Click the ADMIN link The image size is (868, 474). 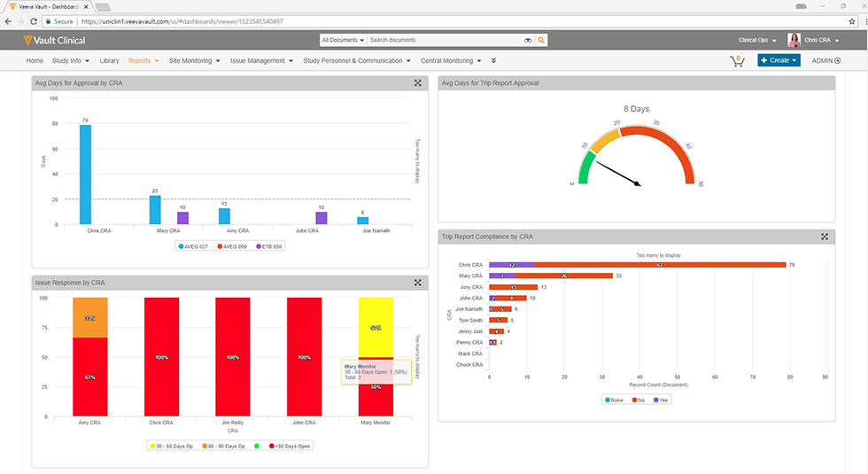(825, 61)
